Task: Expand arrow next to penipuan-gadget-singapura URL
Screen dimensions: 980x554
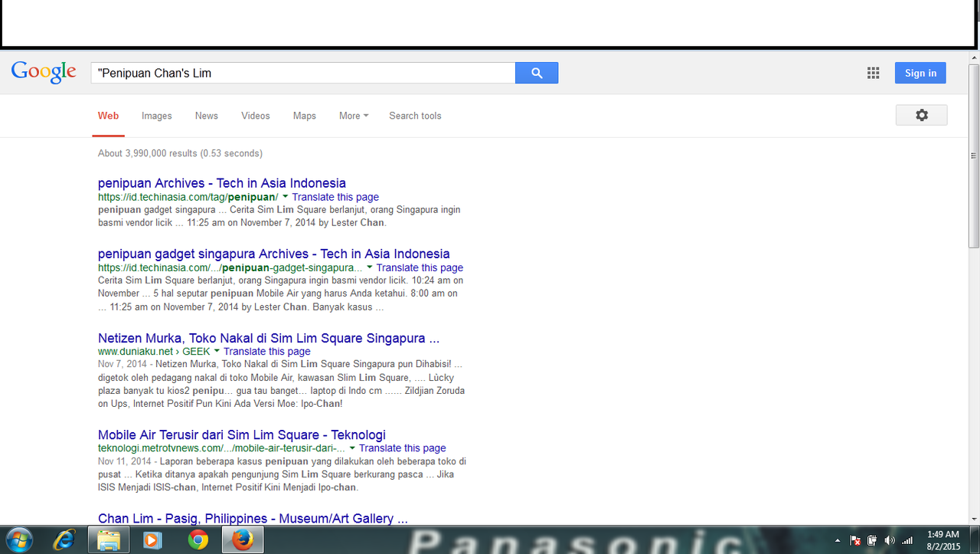Action: pyautogui.click(x=370, y=267)
